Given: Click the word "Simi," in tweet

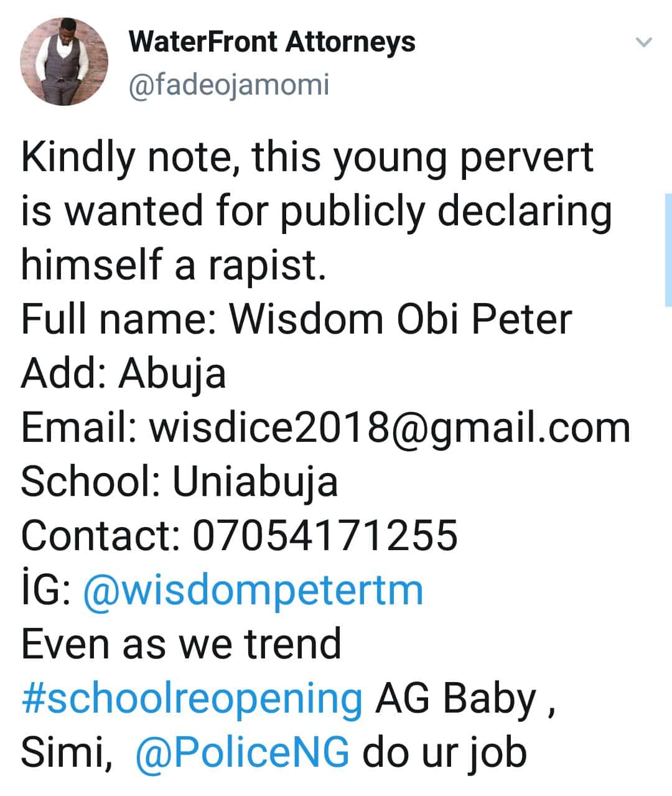Looking at the screenshot, I should 67,752.
